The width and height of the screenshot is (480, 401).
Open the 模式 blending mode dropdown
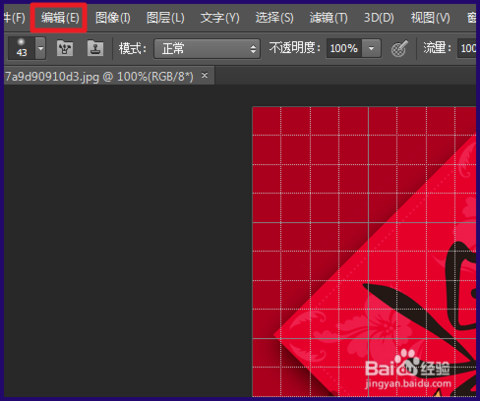[207, 49]
